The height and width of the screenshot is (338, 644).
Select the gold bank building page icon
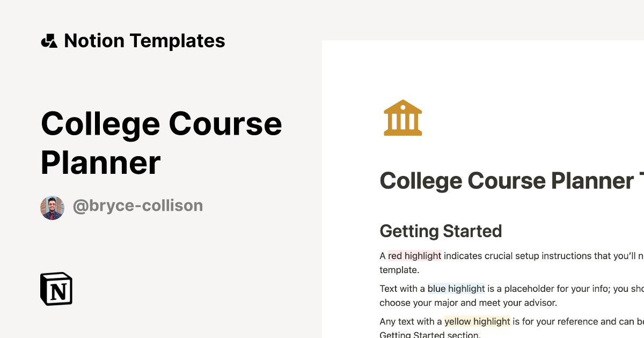point(402,117)
